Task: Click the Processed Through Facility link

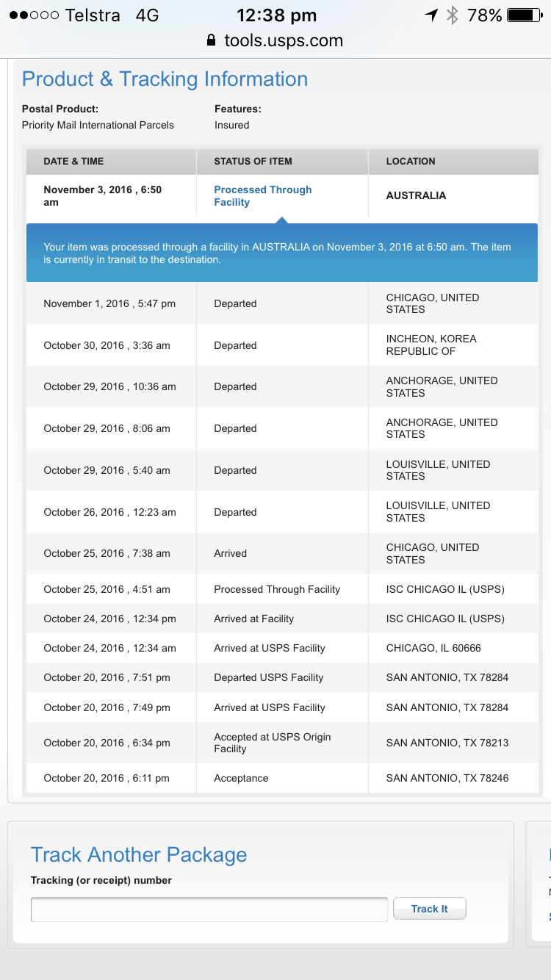Action: pyautogui.click(x=262, y=195)
